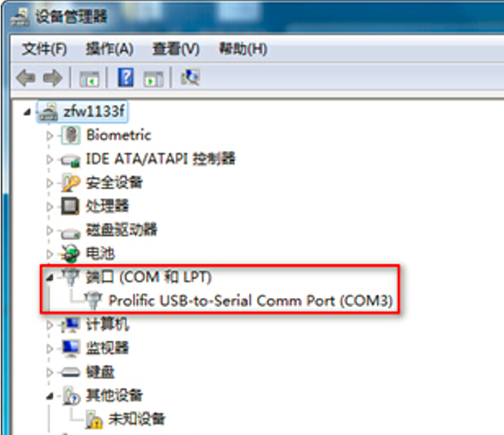Select the zfw1133f computer root node

[x=93, y=112]
